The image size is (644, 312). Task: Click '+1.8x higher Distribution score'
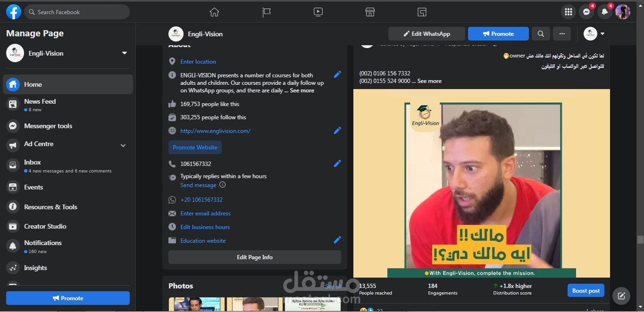pyautogui.click(x=512, y=289)
